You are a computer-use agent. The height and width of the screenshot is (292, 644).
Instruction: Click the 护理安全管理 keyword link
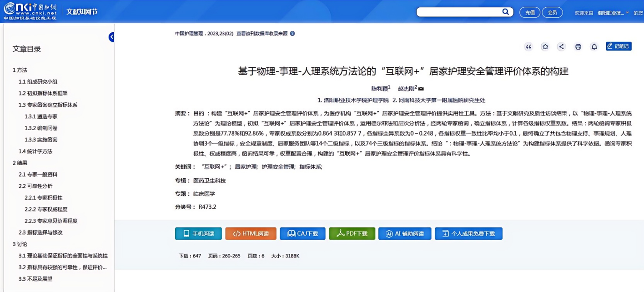(x=278, y=167)
